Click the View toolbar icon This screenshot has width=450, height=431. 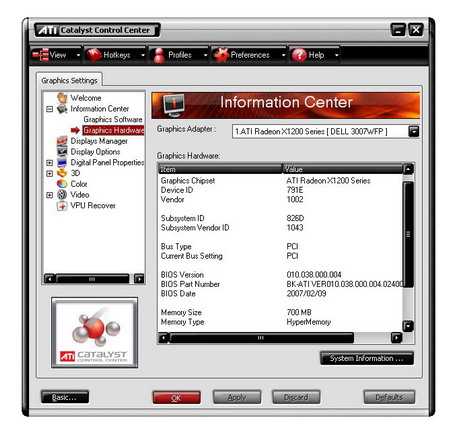[x=40, y=55]
